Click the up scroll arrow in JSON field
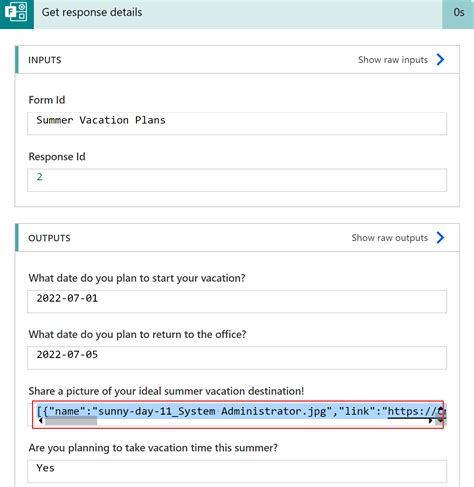 (441, 410)
